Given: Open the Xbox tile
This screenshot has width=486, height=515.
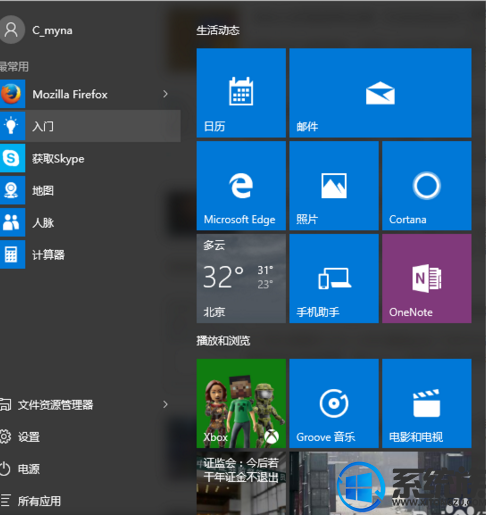Looking at the screenshot, I should [241, 403].
